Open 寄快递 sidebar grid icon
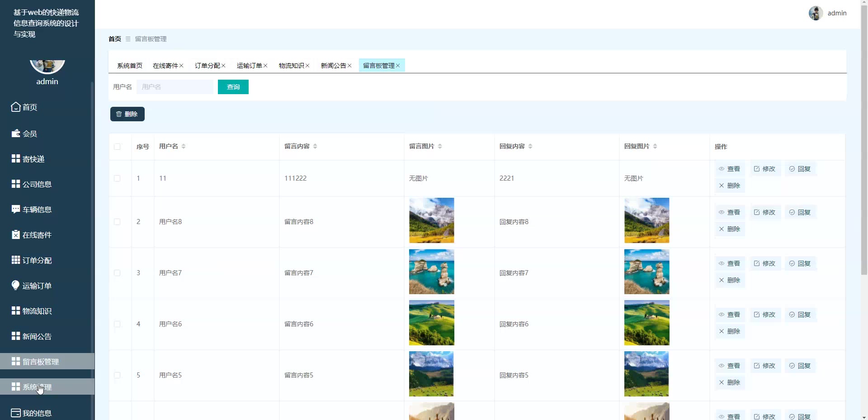Viewport: 868px width, 420px height. click(16, 159)
